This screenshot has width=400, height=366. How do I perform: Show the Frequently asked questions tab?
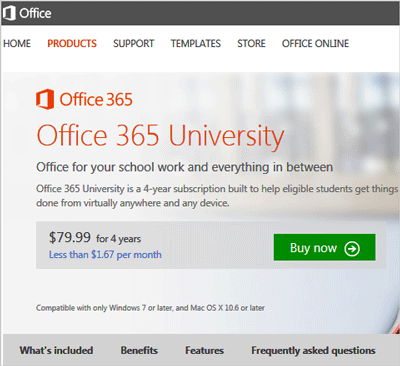tap(313, 351)
